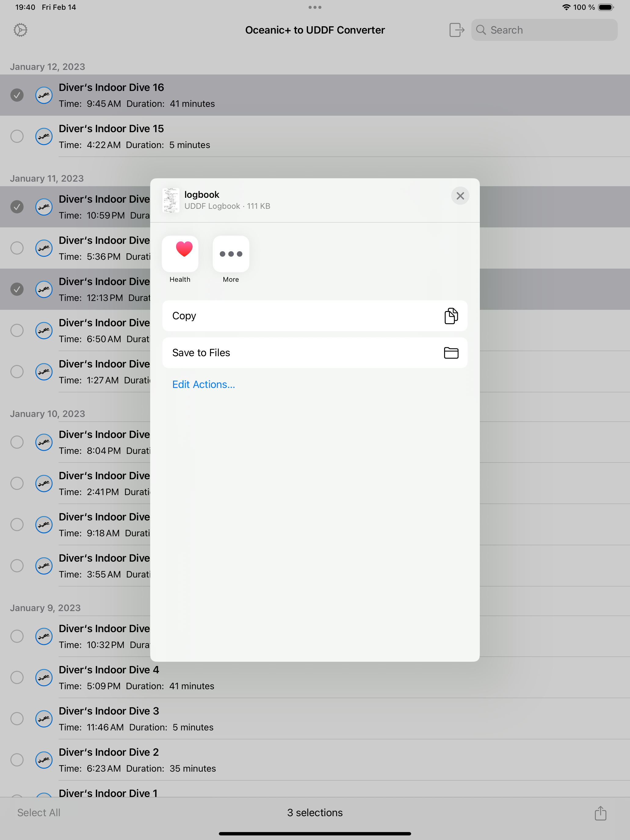Tap diver icon of 5:36 PM dive
Screen dimensions: 630x840
coord(44,248)
